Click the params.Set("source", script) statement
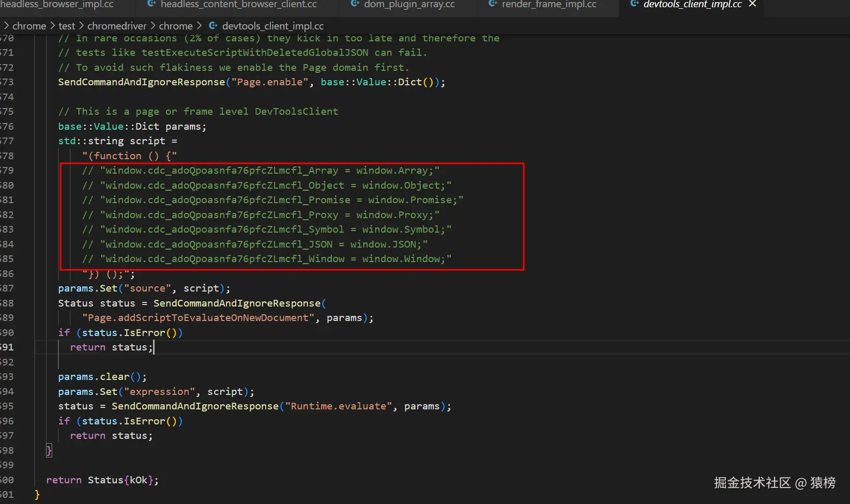 click(144, 288)
